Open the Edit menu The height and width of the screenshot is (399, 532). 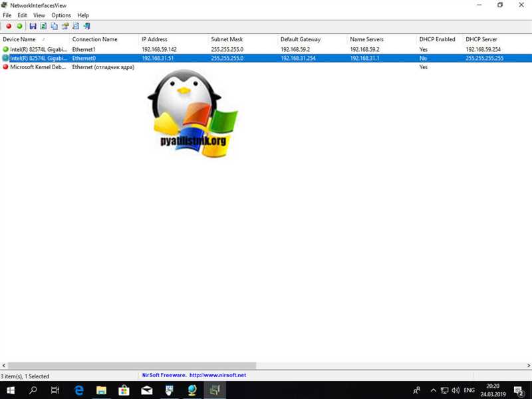pyautogui.click(x=22, y=15)
